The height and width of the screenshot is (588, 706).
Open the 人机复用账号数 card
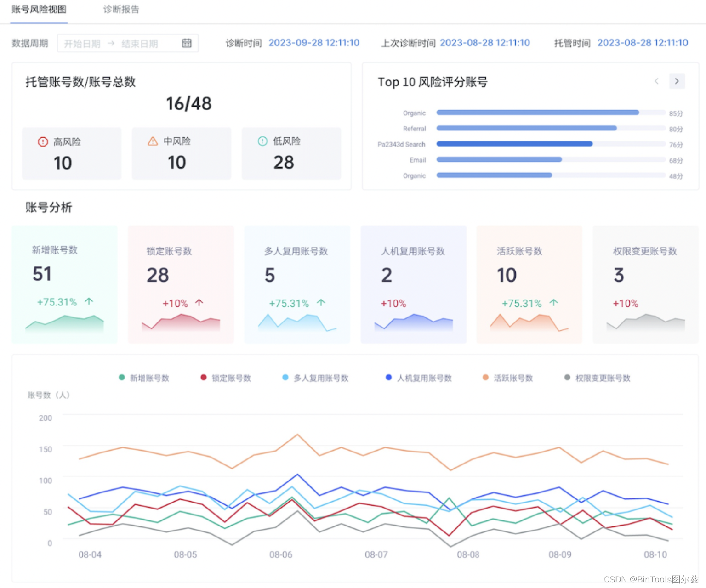(x=413, y=284)
